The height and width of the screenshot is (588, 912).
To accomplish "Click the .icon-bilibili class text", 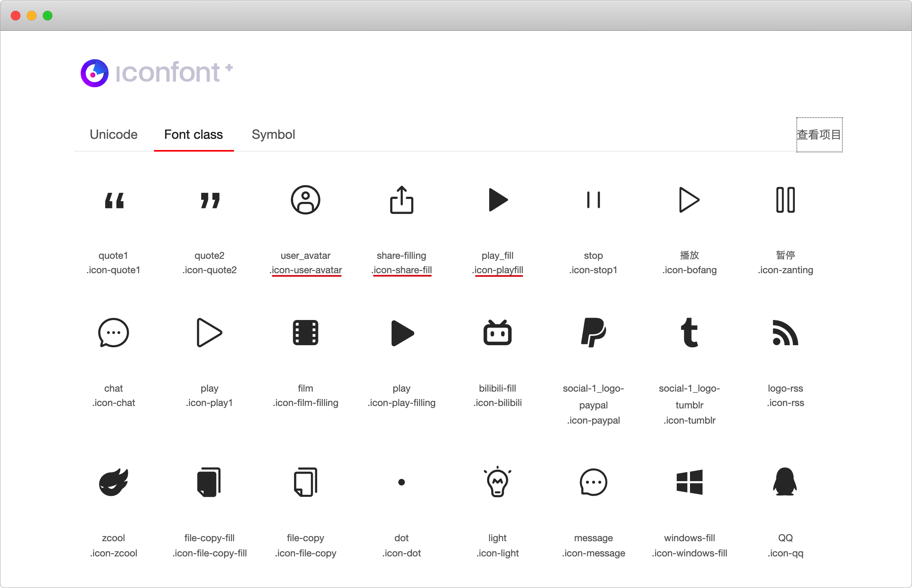I will [x=498, y=403].
